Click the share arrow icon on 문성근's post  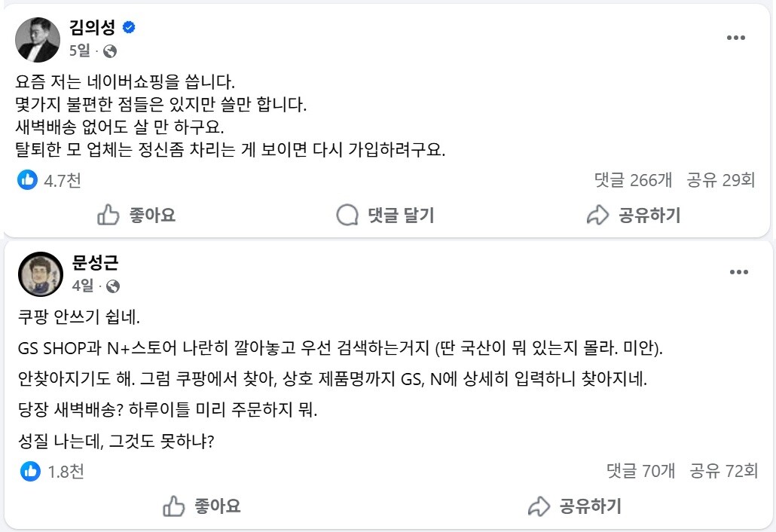[x=539, y=506]
